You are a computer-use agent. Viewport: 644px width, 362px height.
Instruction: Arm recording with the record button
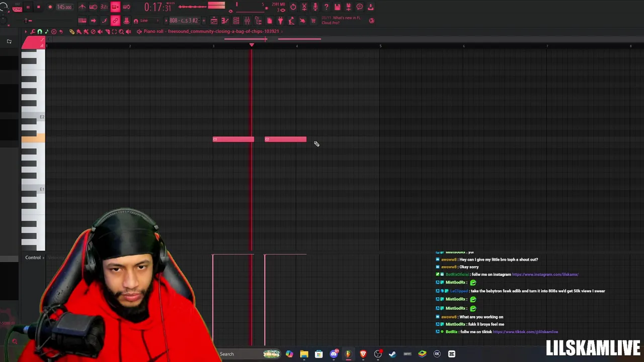coord(50,7)
